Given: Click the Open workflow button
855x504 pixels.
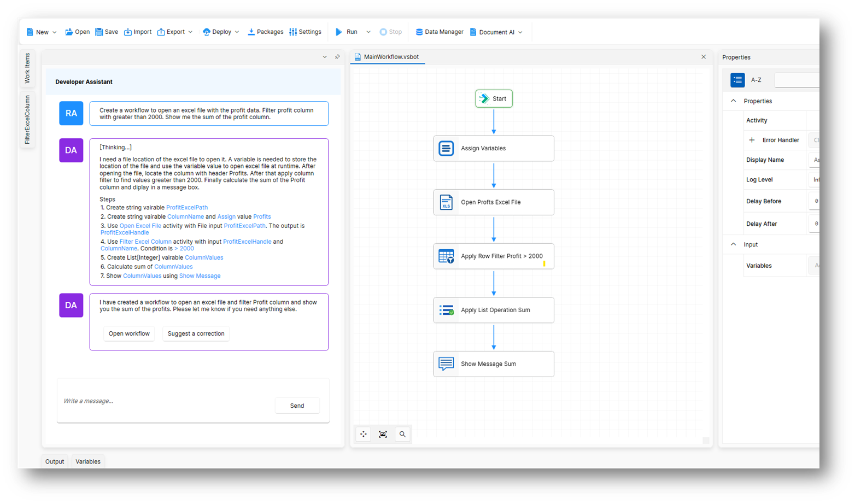Looking at the screenshot, I should pos(129,333).
